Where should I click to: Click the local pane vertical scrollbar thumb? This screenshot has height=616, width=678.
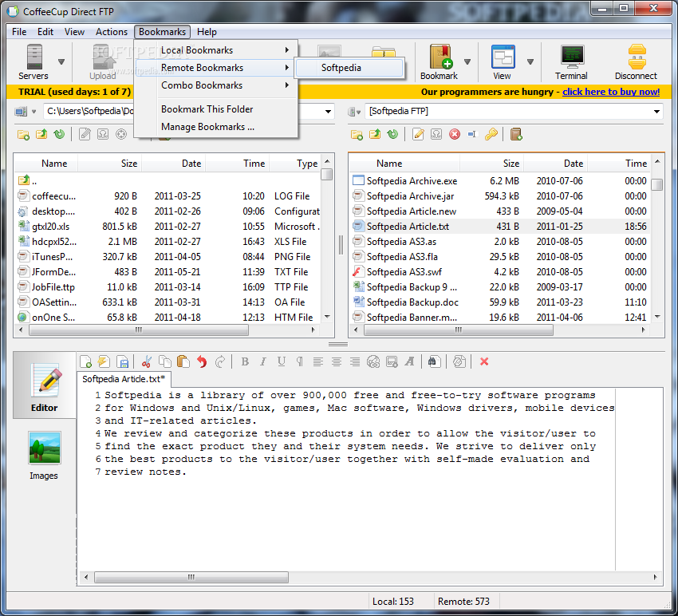click(327, 174)
